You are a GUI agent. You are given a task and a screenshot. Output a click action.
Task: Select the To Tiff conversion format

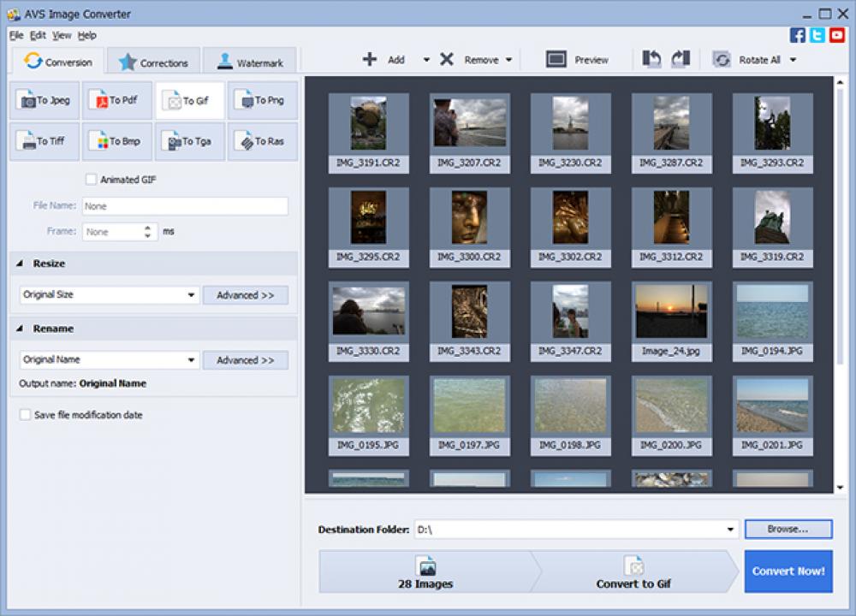[45, 141]
